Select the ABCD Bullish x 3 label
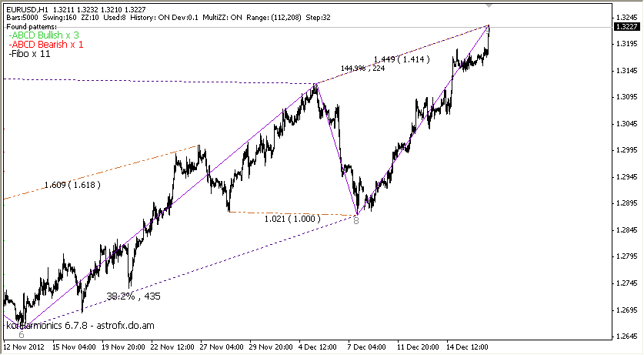 point(43,35)
